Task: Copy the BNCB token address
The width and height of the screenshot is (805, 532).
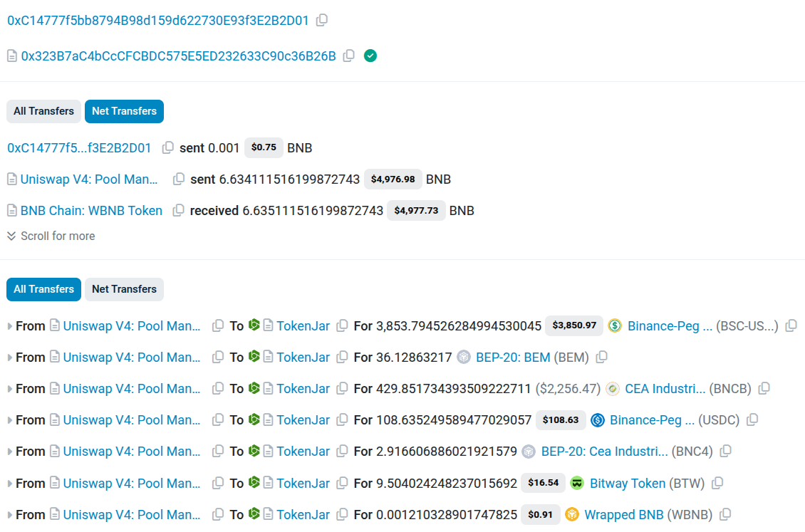Action: click(x=764, y=388)
